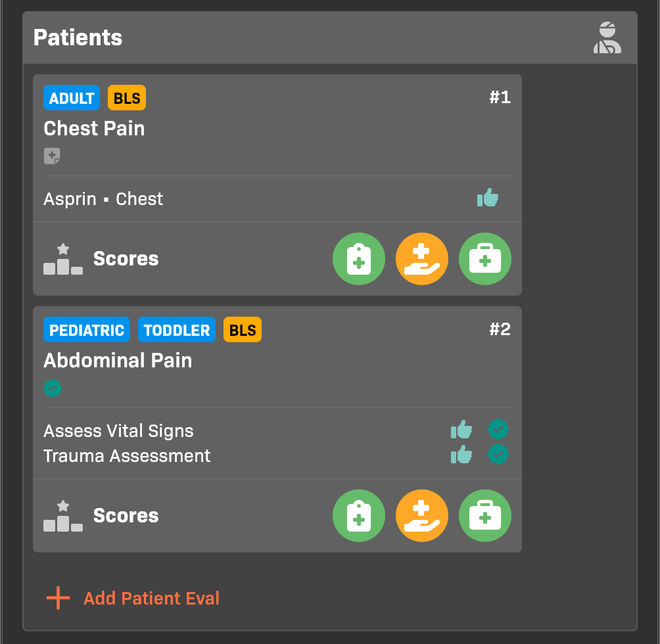
Task: Click green clipboard button on patient #2
Action: click(359, 516)
